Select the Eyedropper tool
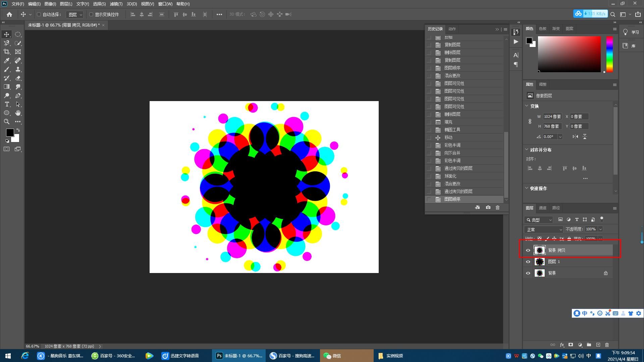644x362 pixels. [x=6, y=60]
